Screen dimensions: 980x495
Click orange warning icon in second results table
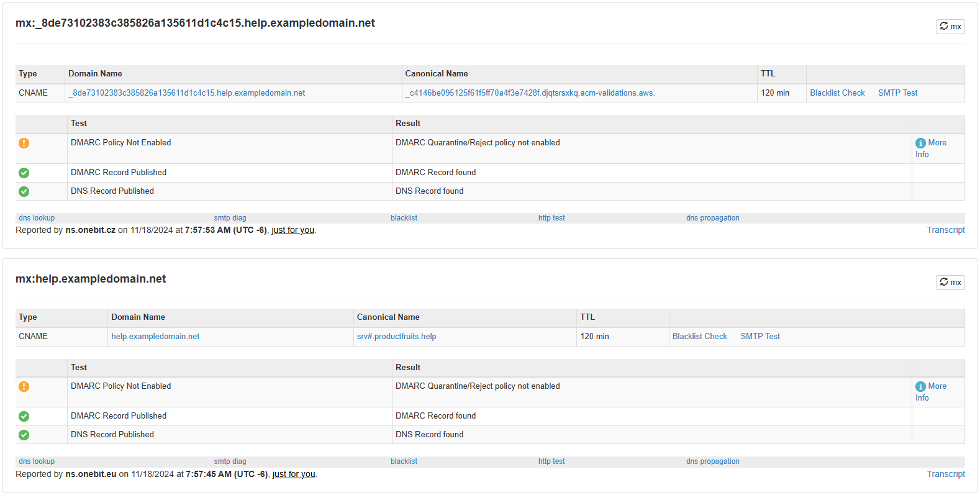pyautogui.click(x=24, y=386)
